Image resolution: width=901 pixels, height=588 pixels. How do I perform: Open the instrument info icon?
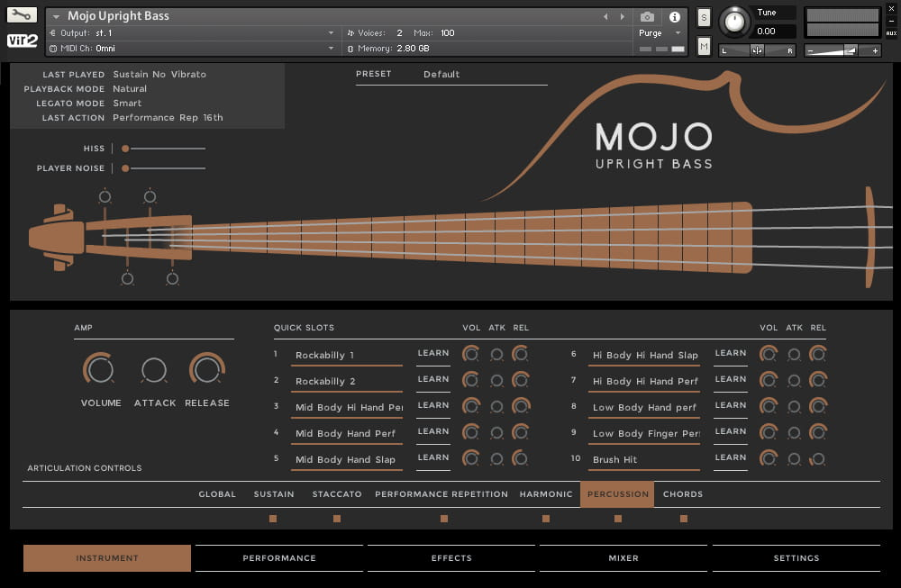tap(673, 17)
